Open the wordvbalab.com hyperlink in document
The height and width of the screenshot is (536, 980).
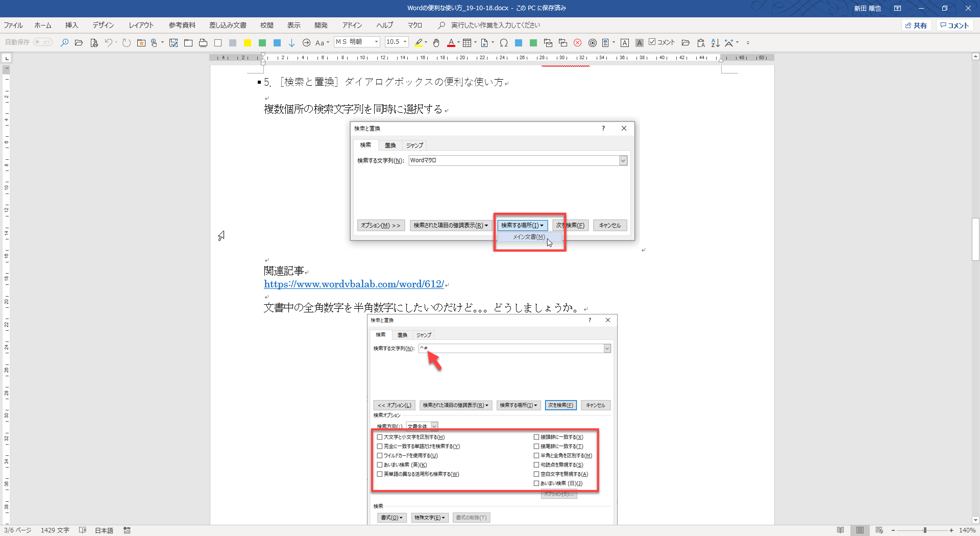point(354,284)
